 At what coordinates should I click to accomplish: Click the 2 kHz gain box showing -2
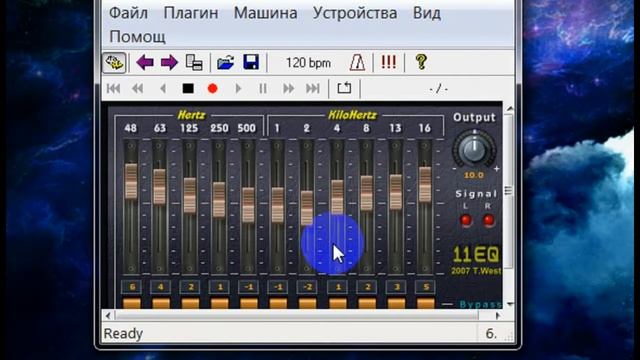[x=307, y=287]
